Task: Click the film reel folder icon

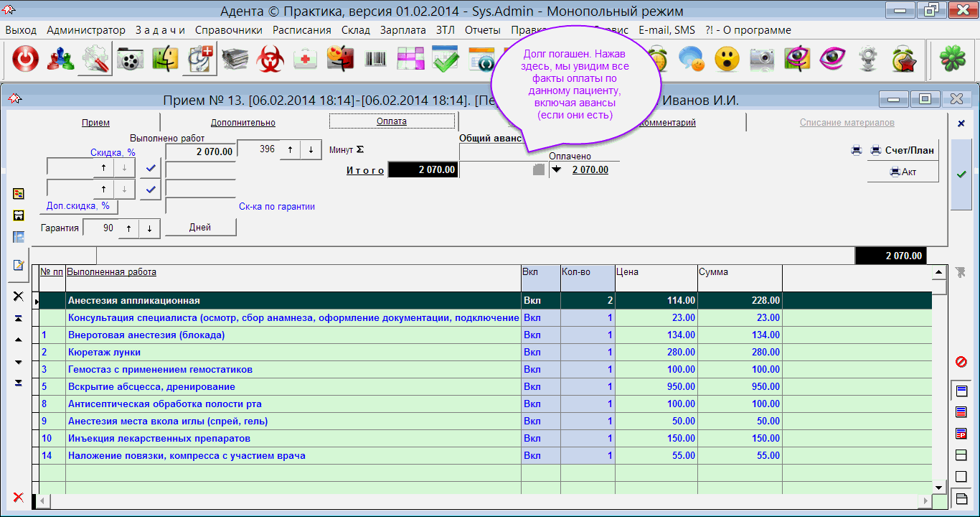Action: tap(130, 60)
